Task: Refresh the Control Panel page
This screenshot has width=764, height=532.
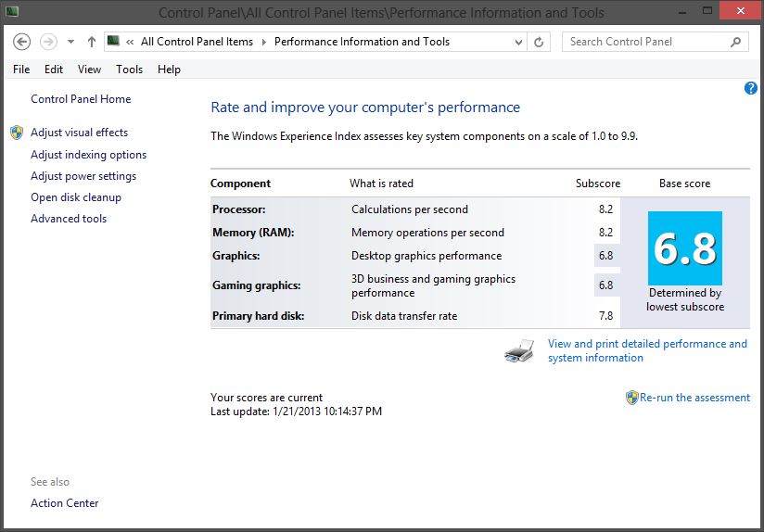Action: (x=539, y=43)
